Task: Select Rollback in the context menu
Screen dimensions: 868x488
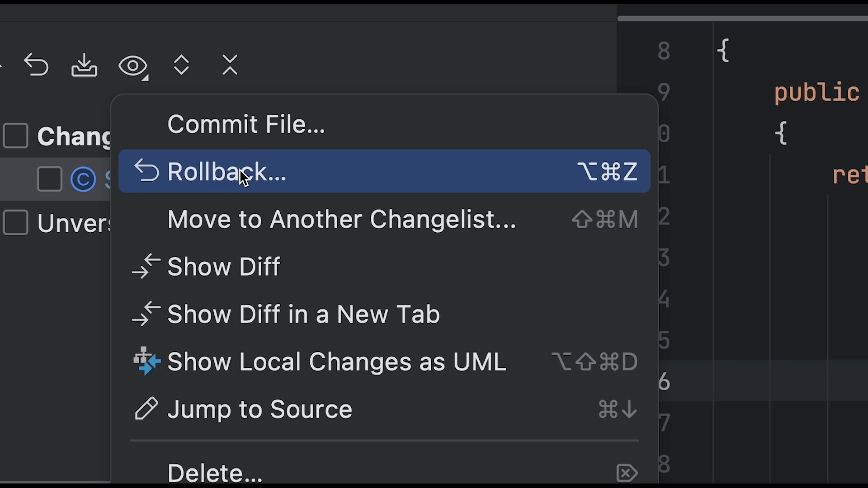Action: point(226,172)
